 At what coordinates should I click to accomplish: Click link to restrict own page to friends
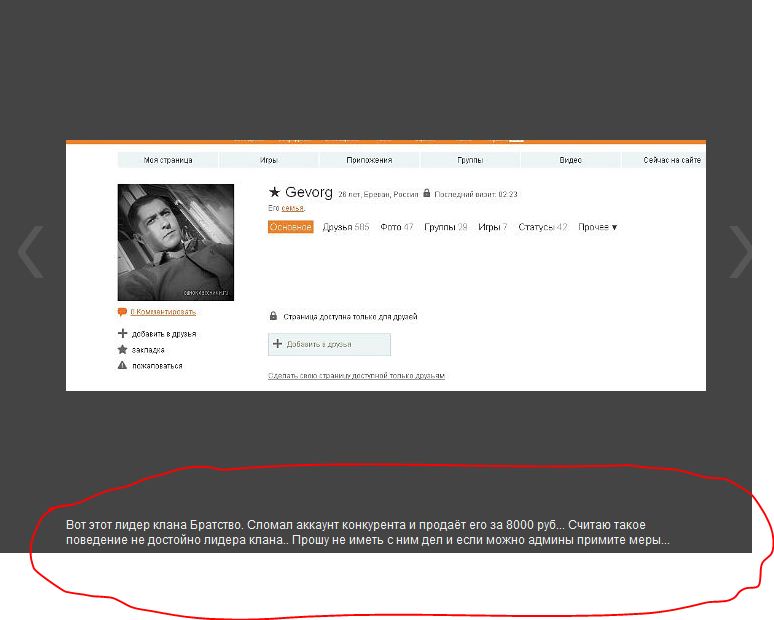point(356,376)
